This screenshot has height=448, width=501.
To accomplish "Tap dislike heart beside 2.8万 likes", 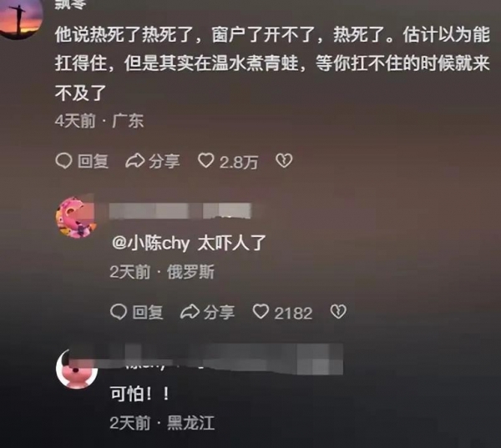I will click(x=284, y=161).
